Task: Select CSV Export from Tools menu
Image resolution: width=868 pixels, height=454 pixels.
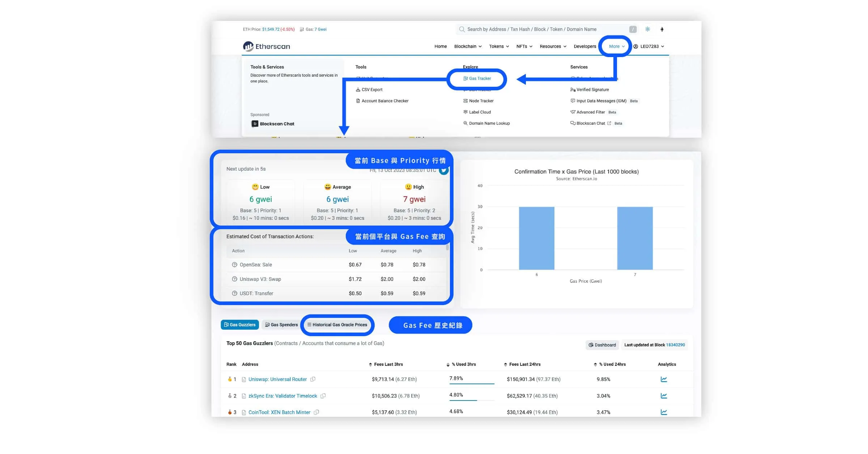Action: (x=369, y=90)
